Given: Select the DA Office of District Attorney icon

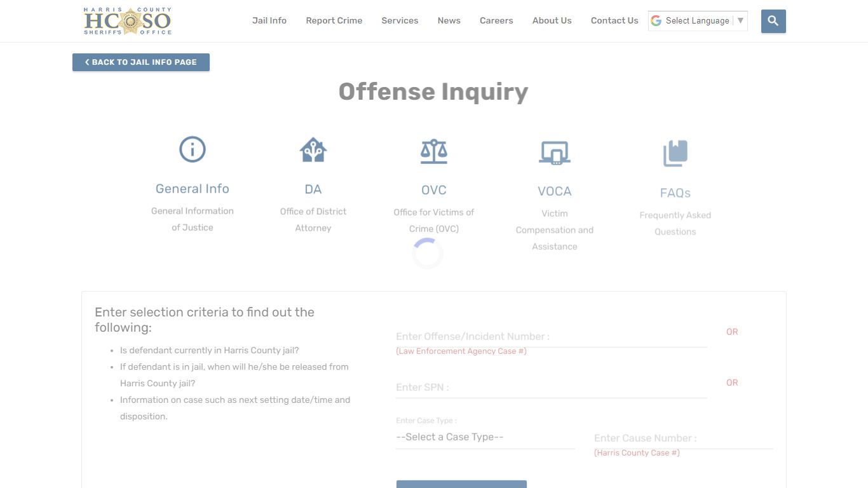Looking at the screenshot, I should [313, 150].
